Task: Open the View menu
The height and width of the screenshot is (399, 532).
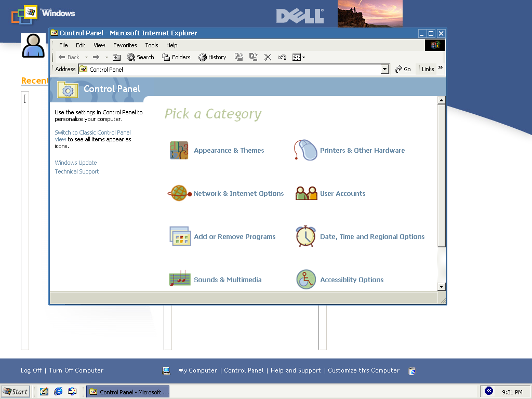Action: [x=99, y=45]
